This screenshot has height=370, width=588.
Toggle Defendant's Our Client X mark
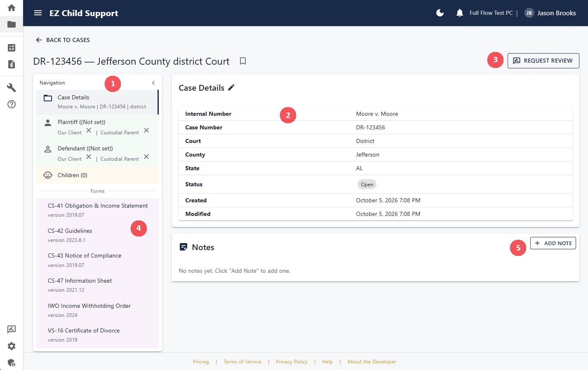click(x=89, y=157)
